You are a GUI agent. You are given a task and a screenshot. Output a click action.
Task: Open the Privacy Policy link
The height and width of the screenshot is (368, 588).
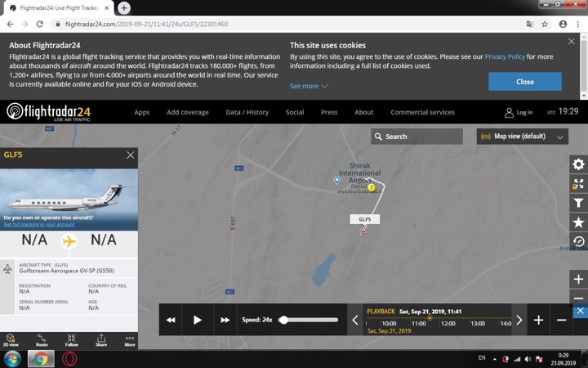click(505, 57)
